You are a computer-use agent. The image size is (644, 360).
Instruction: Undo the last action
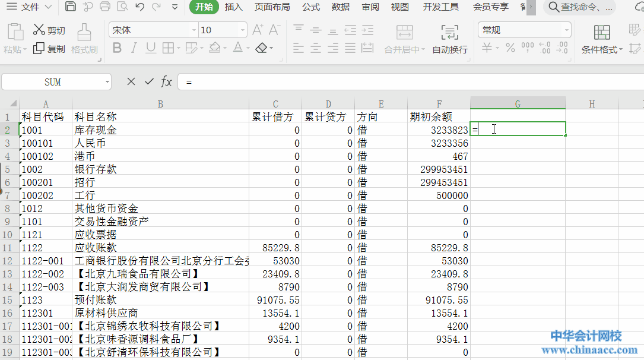point(139,7)
